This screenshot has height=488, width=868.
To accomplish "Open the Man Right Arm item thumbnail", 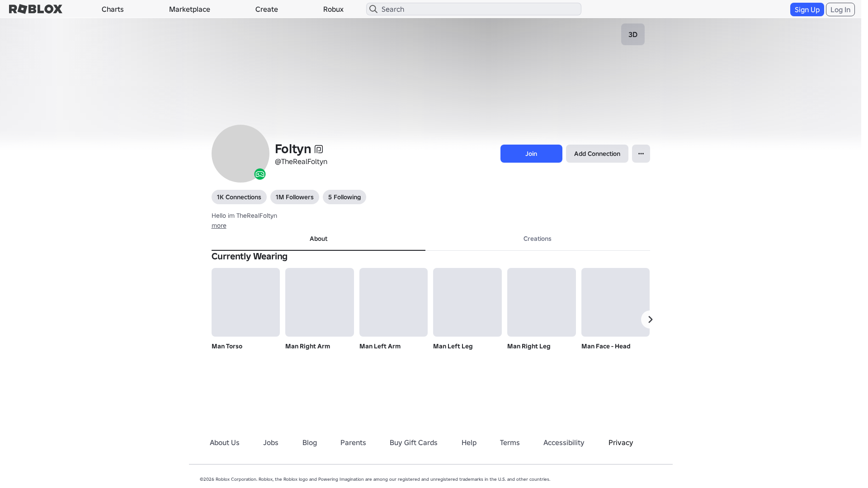I will click(320, 302).
